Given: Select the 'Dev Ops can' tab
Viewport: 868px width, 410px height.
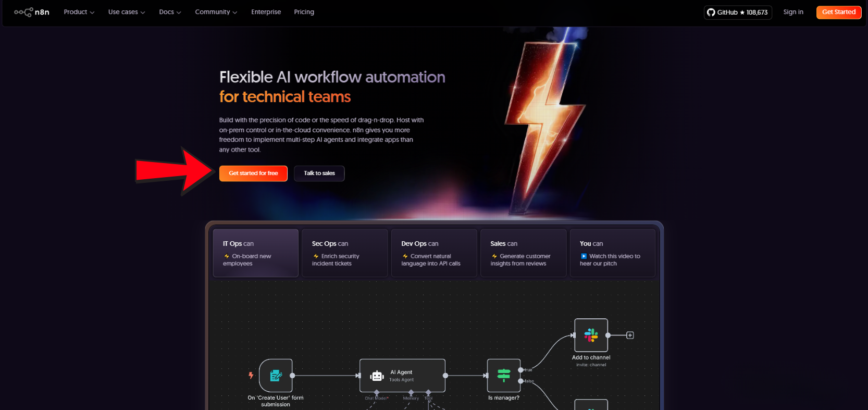Looking at the screenshot, I should (434, 253).
